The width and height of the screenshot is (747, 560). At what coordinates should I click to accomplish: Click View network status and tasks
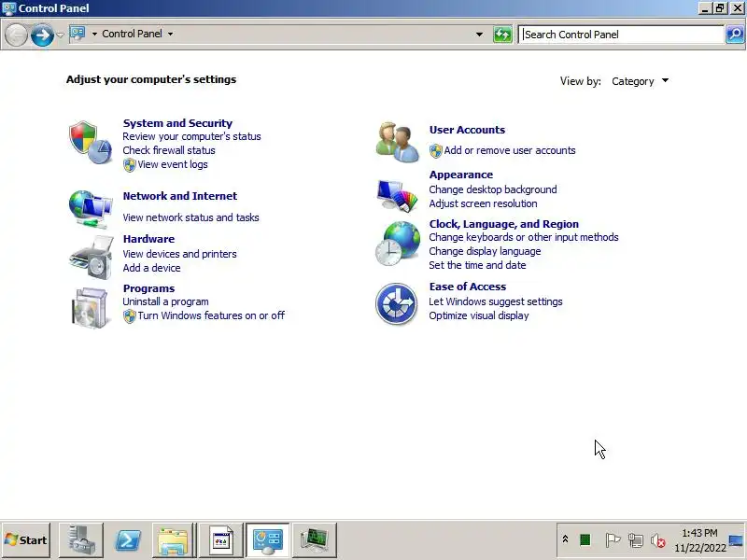(191, 217)
